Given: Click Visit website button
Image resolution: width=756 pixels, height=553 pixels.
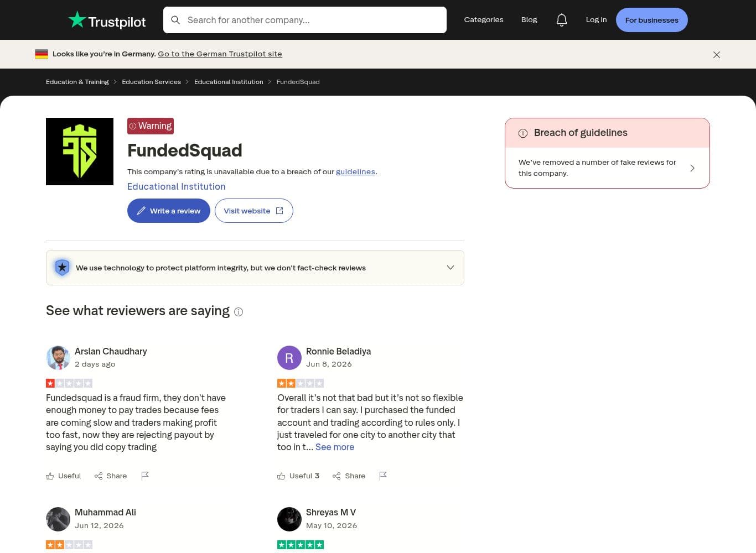Looking at the screenshot, I should 254,211.
